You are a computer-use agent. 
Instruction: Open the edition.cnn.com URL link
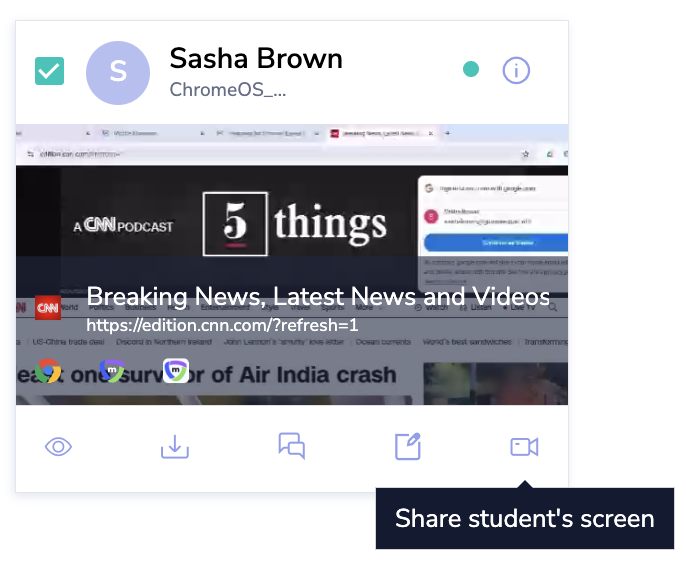click(x=222, y=325)
